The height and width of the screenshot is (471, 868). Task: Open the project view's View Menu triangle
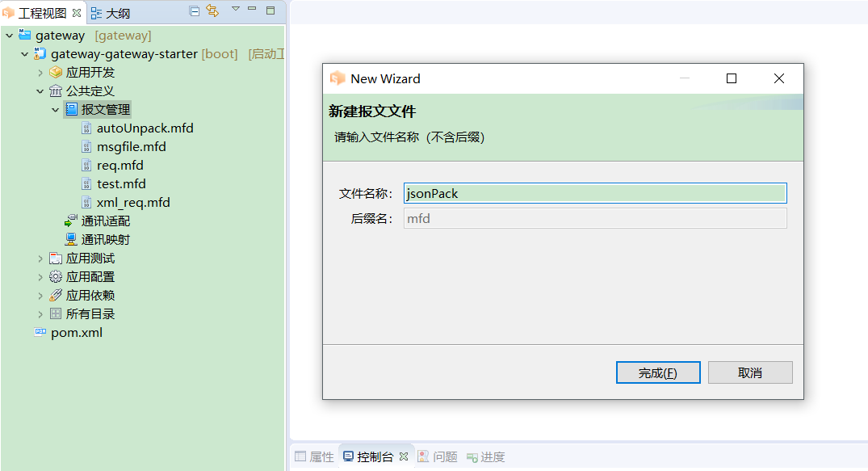(x=235, y=9)
